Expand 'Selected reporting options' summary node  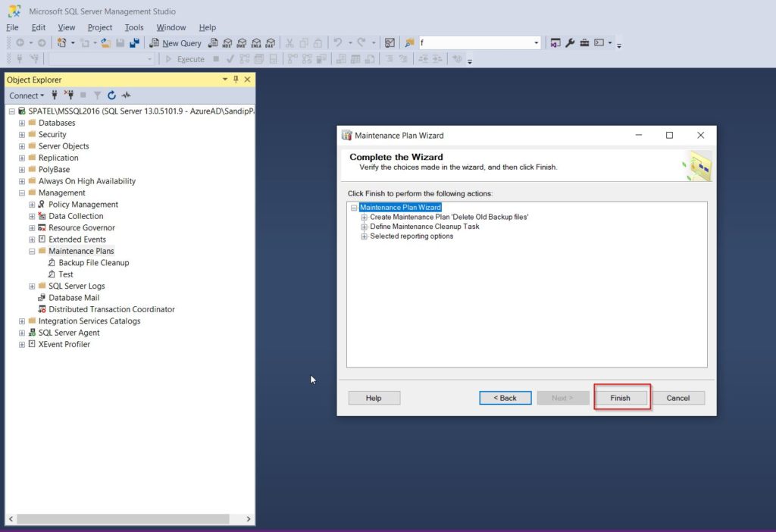pyautogui.click(x=365, y=236)
